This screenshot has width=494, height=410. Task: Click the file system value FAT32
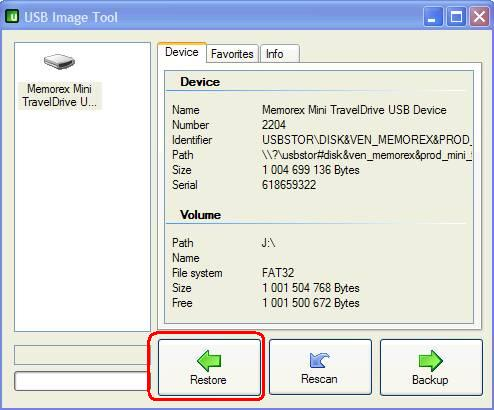[278, 273]
